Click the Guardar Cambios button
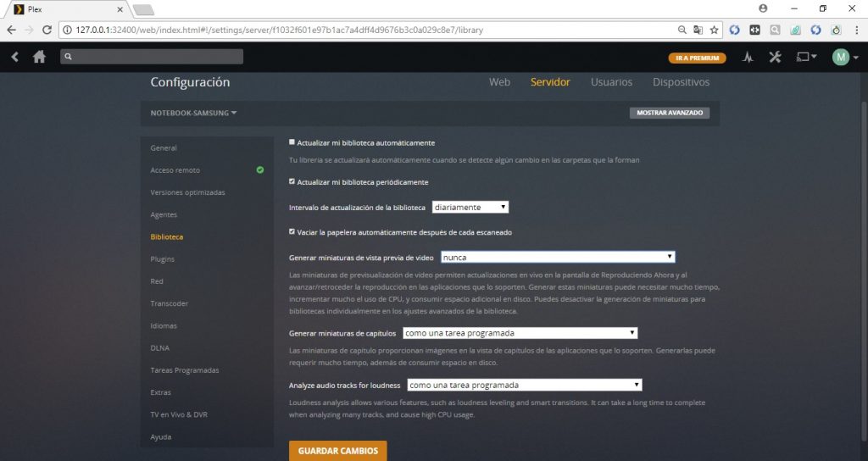Image resolution: width=868 pixels, height=461 pixels. tap(337, 450)
